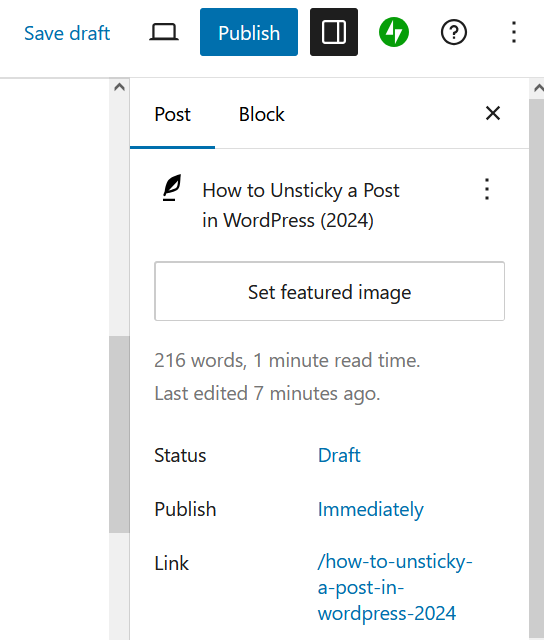Toggle the settings sidebar panel icon
The height and width of the screenshot is (640, 544).
pyautogui.click(x=334, y=32)
